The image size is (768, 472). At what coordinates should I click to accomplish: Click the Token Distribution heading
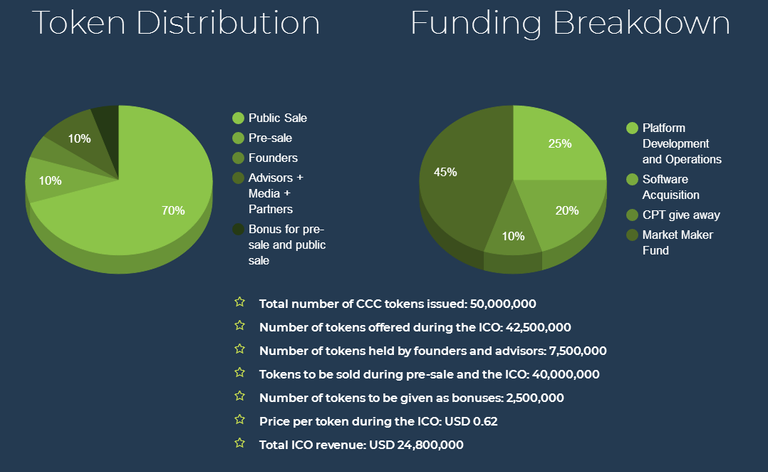coord(176,23)
